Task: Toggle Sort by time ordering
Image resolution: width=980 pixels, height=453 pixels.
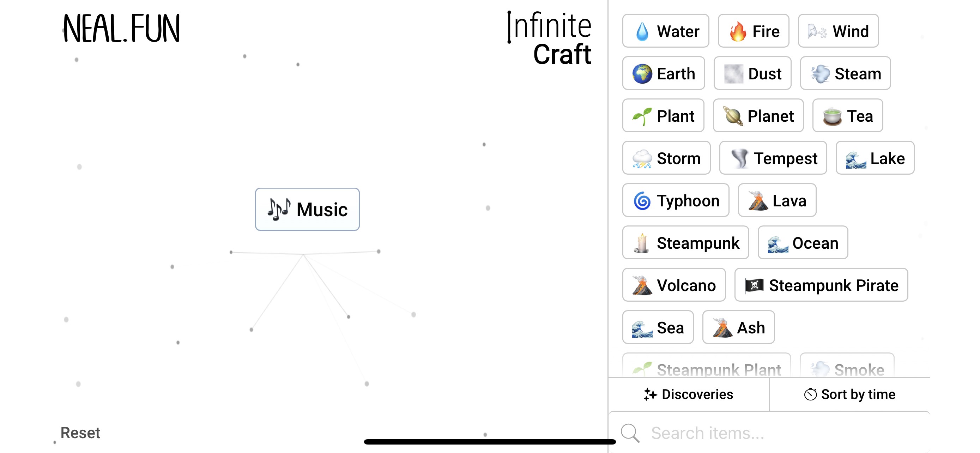Action: tap(850, 394)
